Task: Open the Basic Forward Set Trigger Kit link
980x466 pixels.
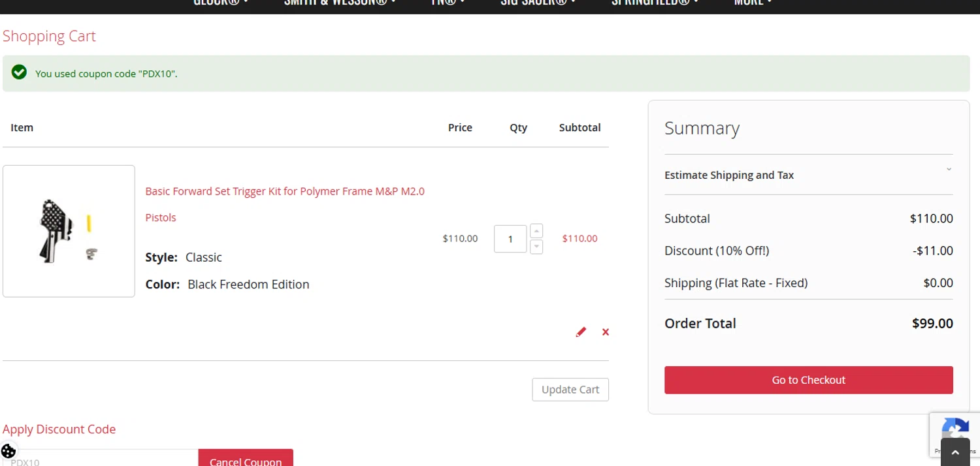Action: pyautogui.click(x=285, y=204)
